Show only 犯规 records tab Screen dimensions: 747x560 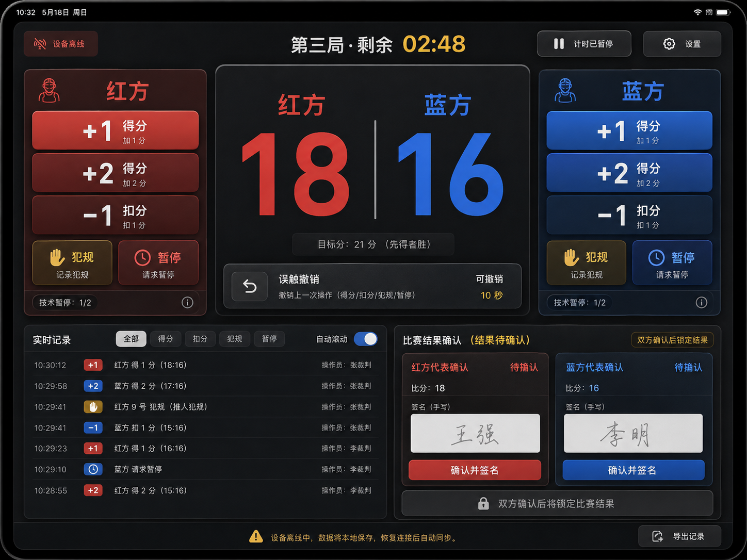[235, 339]
